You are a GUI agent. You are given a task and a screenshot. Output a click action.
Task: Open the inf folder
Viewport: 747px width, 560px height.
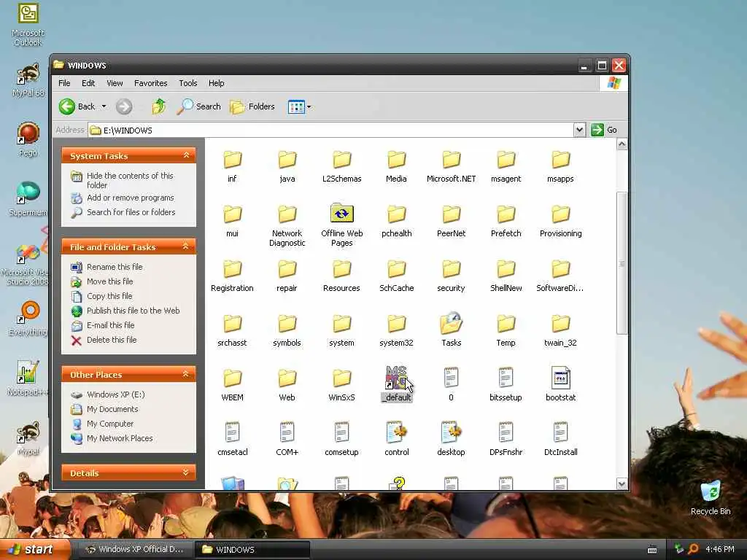[232, 166]
